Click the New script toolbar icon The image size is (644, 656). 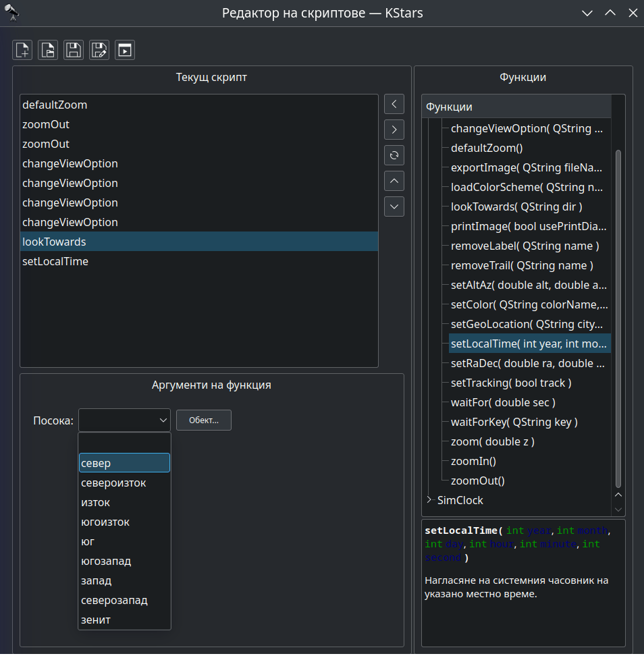(x=22, y=50)
